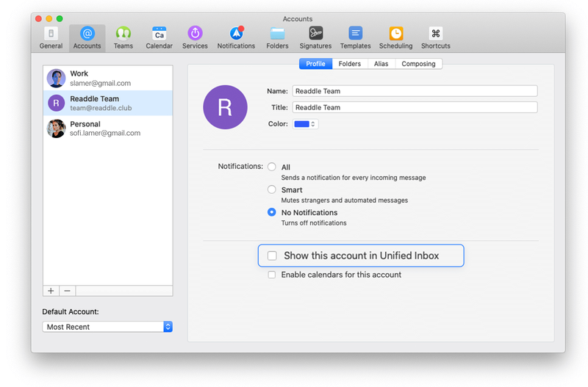Image resolution: width=588 pixels, height=387 pixels.
Task: Click the Name input field
Action: (x=415, y=91)
